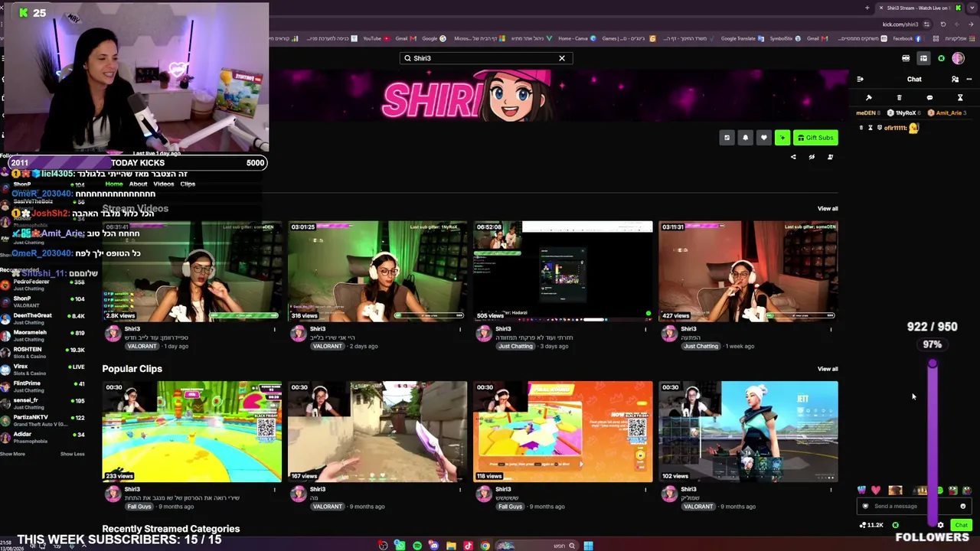Click the crossed-eye hide icon under Gift Subs
This screenshot has height=551, width=980.
click(x=812, y=157)
